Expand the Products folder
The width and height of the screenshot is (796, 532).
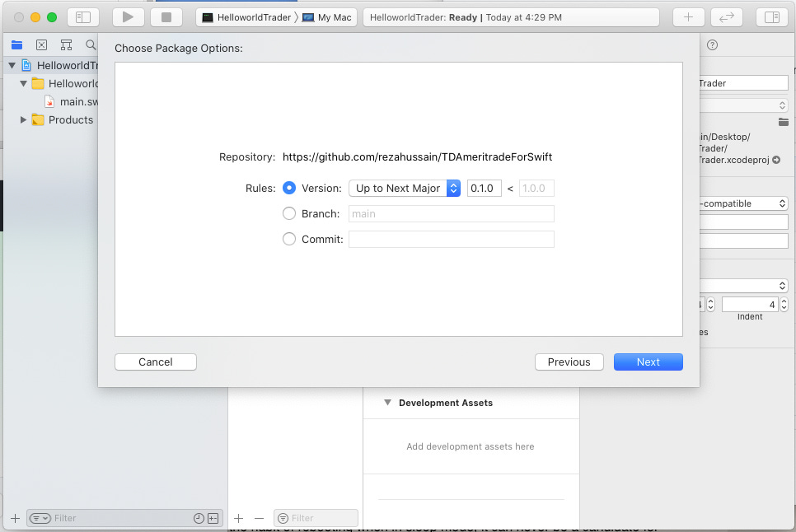23,119
